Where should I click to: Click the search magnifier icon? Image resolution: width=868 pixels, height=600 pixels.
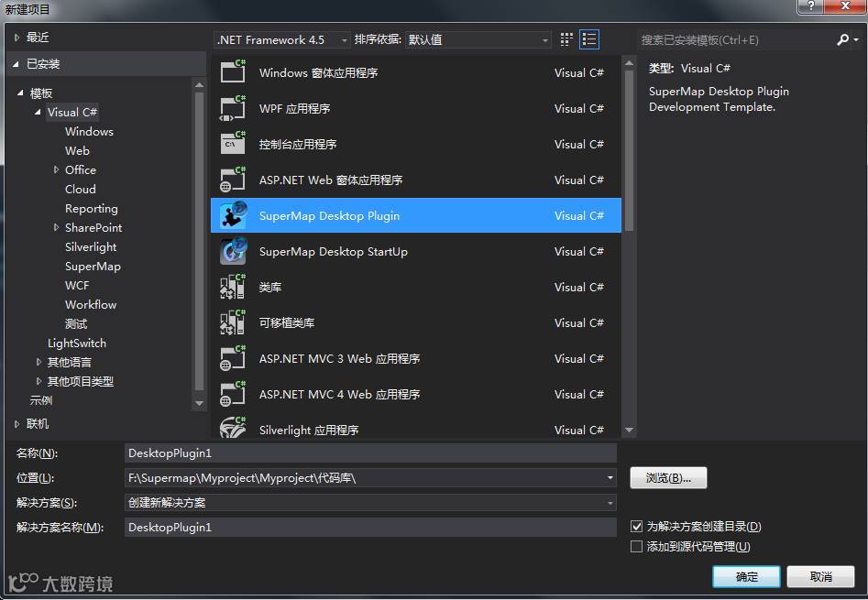coord(842,39)
